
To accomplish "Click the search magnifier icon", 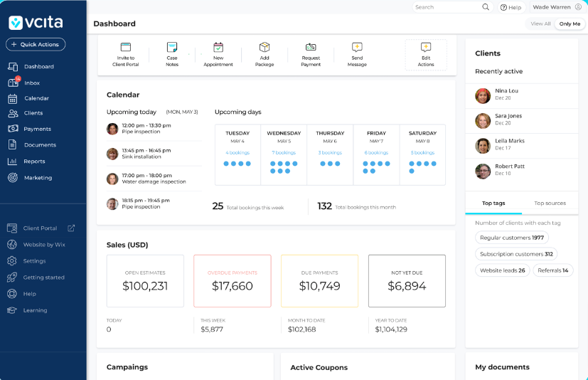I will (x=486, y=6).
